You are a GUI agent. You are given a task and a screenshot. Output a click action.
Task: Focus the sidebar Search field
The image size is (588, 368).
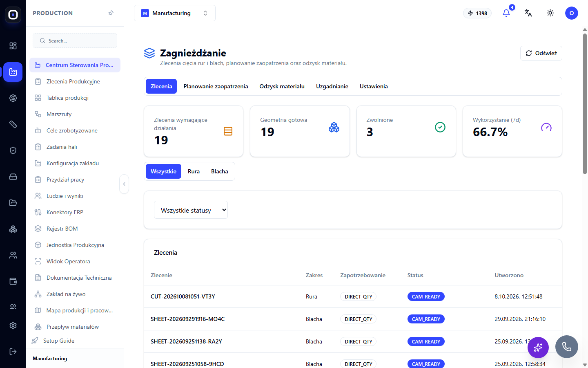(75, 40)
